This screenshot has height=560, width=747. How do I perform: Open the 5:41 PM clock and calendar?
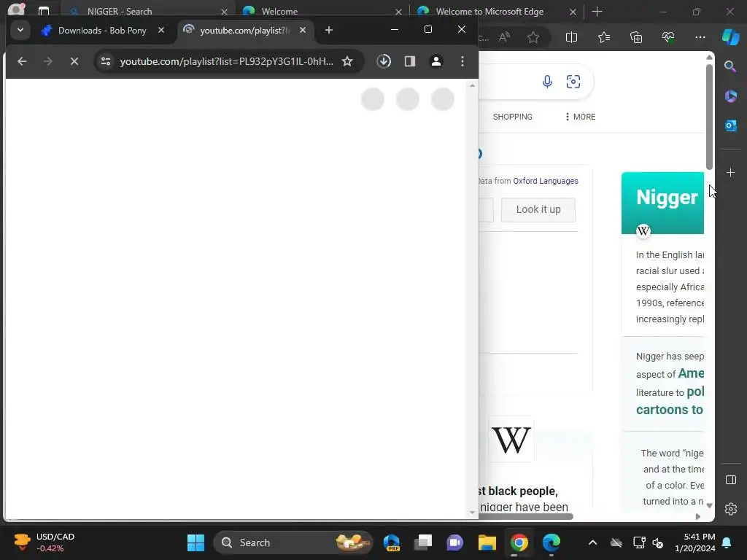click(695, 542)
